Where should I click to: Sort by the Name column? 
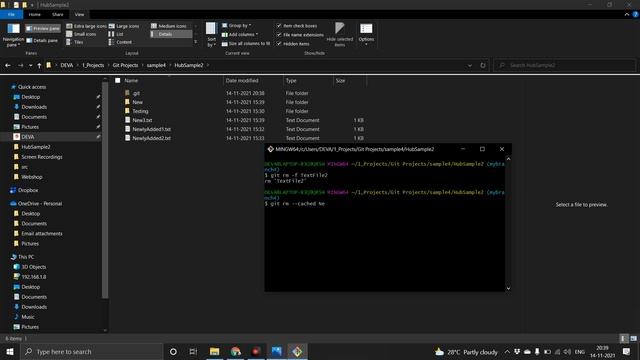131,80
